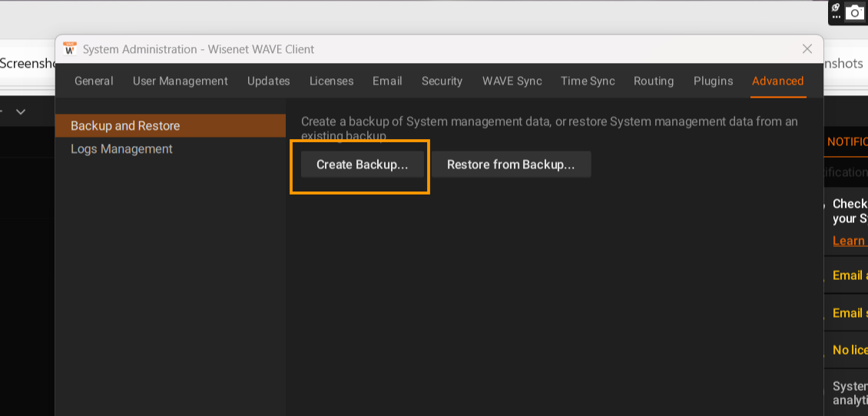Switch to the Routing tab

click(x=654, y=81)
